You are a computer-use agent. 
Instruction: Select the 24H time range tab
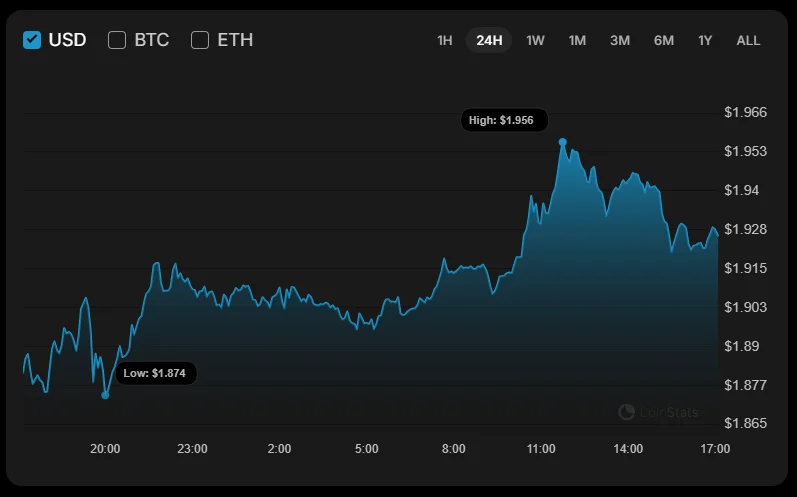coord(489,40)
